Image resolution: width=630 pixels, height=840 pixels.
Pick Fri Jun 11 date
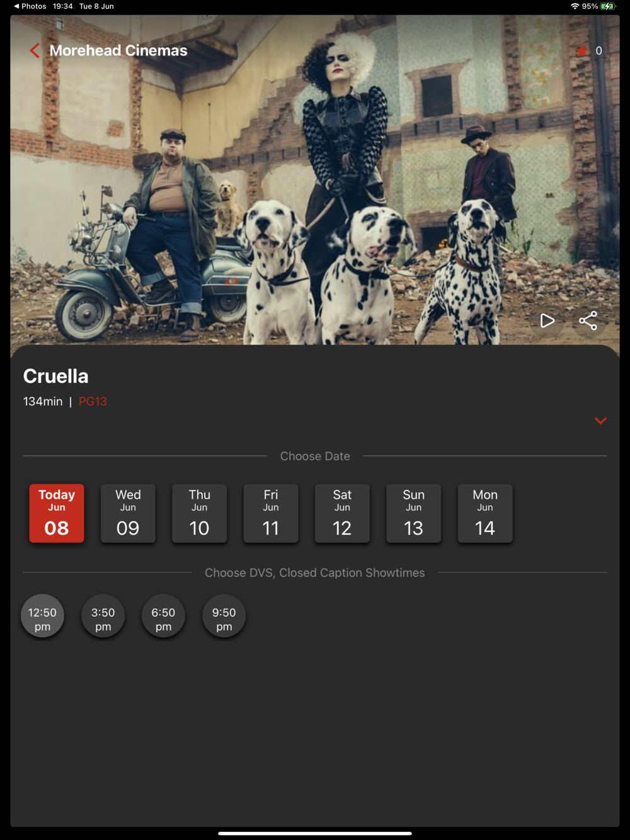(x=271, y=513)
